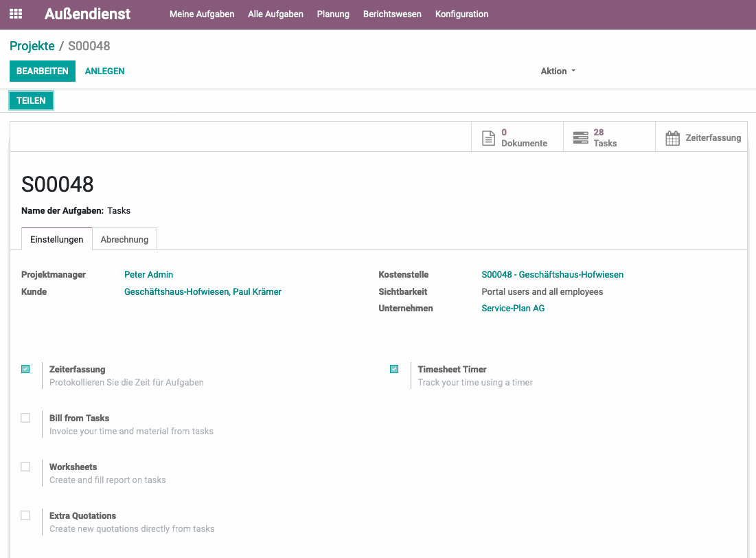Enable the Worksheets checkbox
The width and height of the screenshot is (756, 558).
pyautogui.click(x=25, y=467)
